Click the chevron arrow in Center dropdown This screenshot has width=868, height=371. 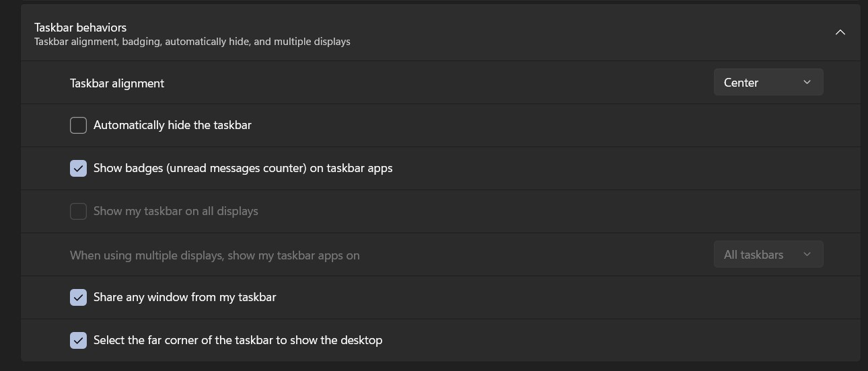[807, 83]
